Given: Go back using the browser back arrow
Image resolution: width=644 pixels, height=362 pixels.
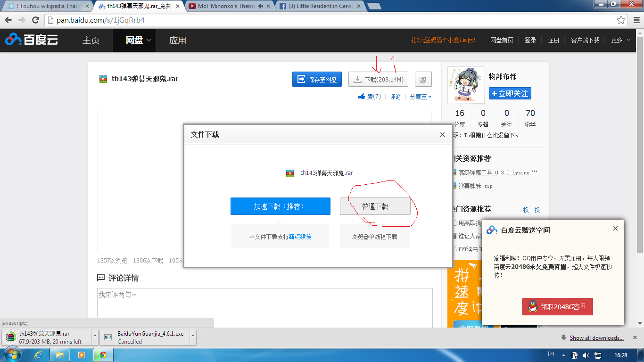Looking at the screenshot, I should tap(8, 20).
